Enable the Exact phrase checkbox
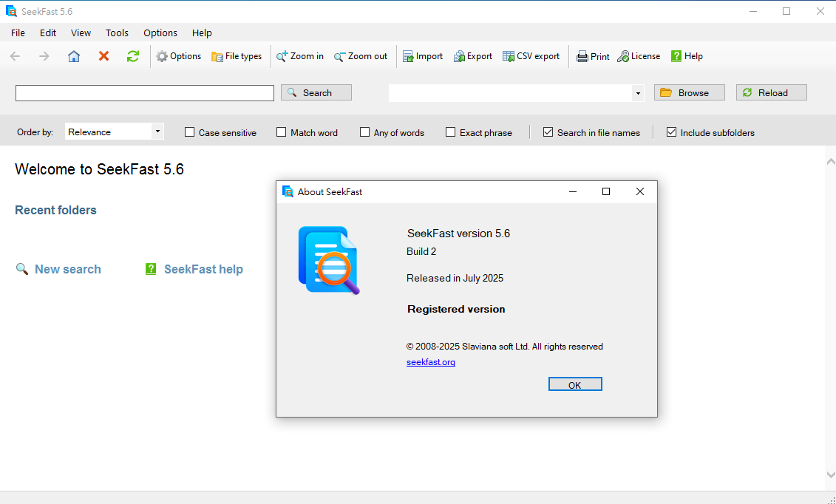 click(450, 132)
